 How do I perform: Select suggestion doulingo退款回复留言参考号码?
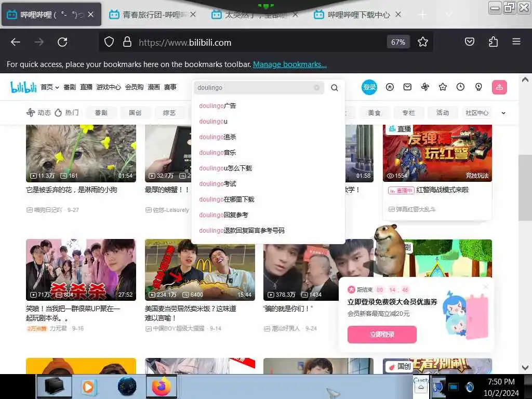(x=242, y=231)
